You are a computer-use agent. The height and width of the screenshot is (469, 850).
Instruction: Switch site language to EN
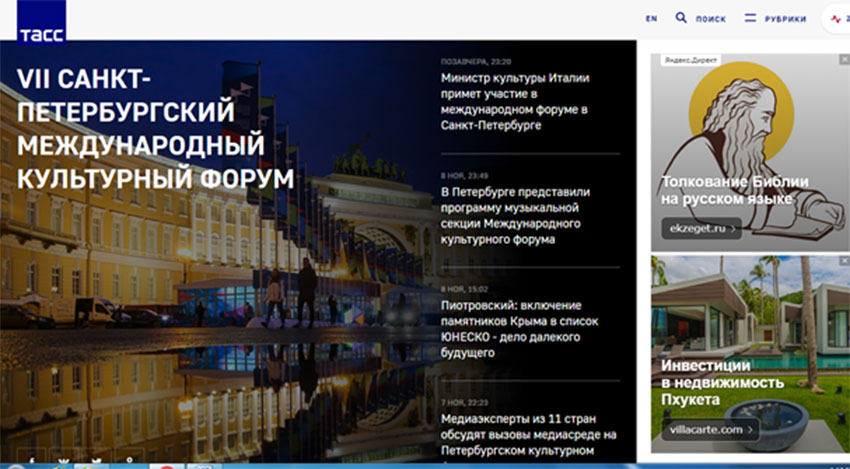[x=651, y=18]
